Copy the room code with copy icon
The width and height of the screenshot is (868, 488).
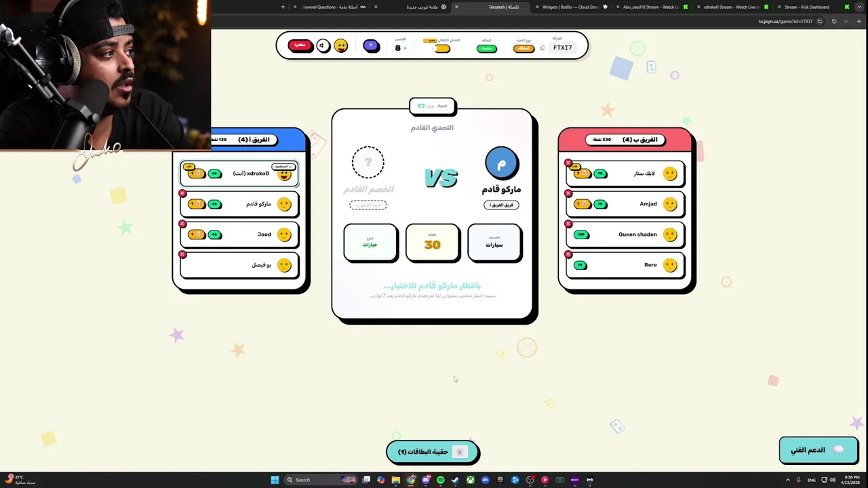click(542, 48)
